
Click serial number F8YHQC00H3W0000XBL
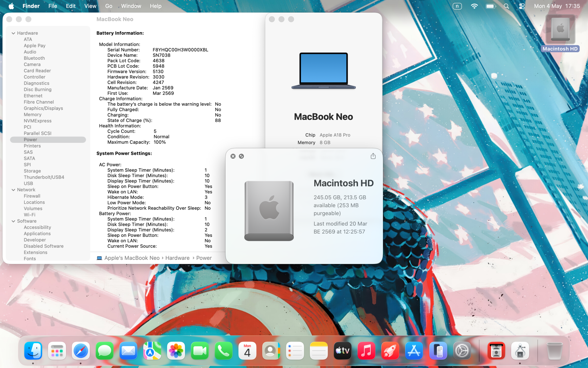(x=180, y=50)
